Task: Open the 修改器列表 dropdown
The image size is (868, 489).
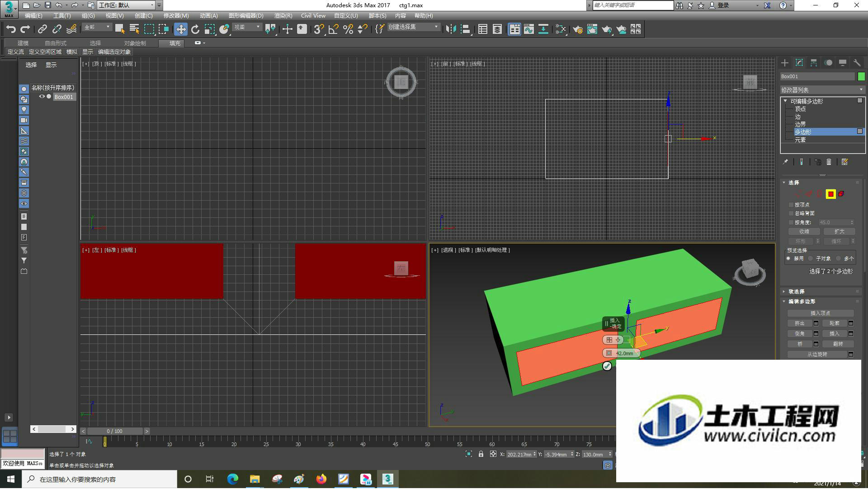Action: [x=822, y=90]
